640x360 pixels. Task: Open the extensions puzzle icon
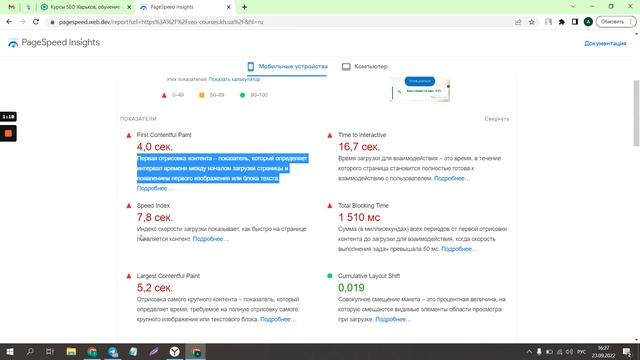click(x=562, y=22)
